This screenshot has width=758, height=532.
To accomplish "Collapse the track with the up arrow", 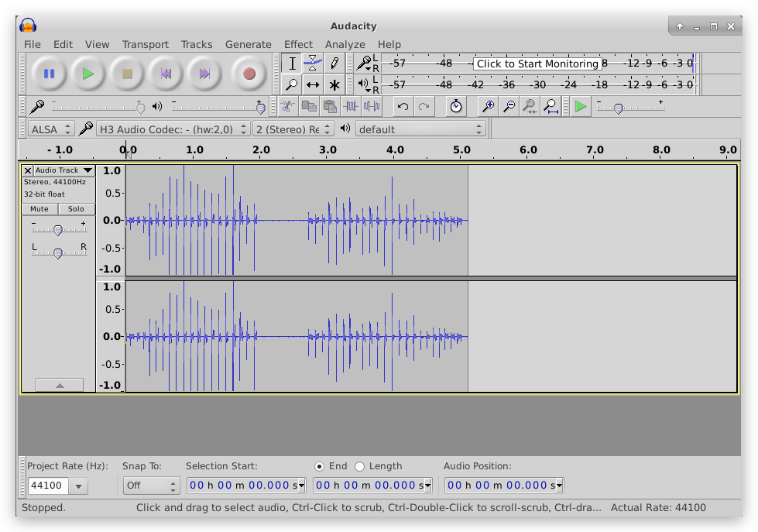I will 60,386.
